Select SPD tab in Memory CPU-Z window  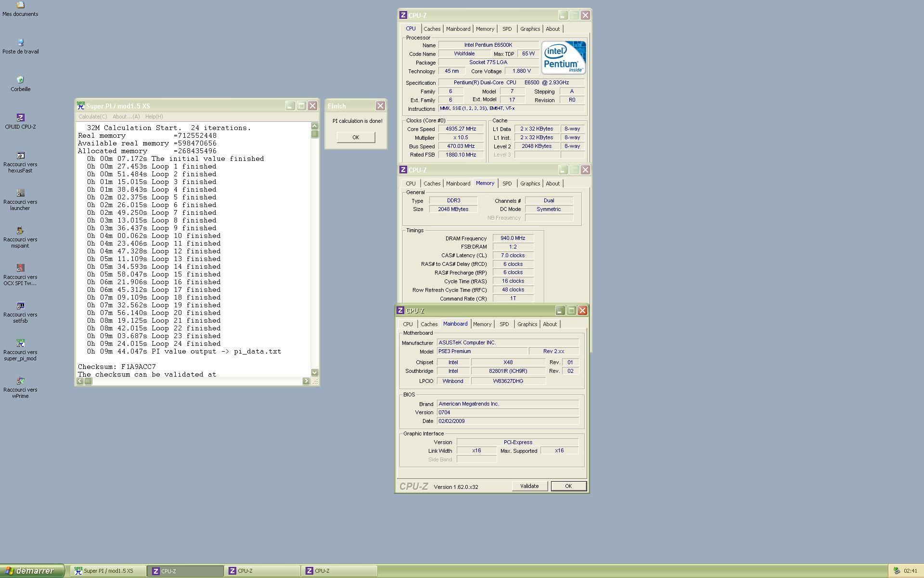[507, 184]
